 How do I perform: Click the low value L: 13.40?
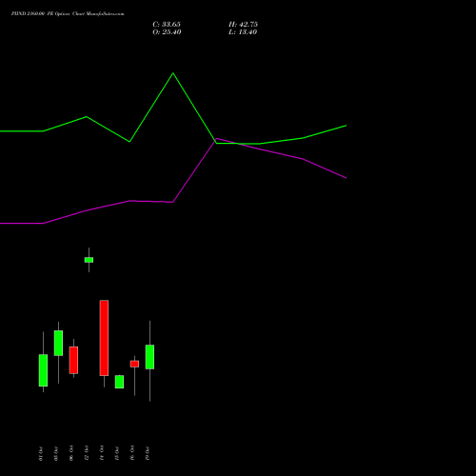pyautogui.click(x=243, y=32)
